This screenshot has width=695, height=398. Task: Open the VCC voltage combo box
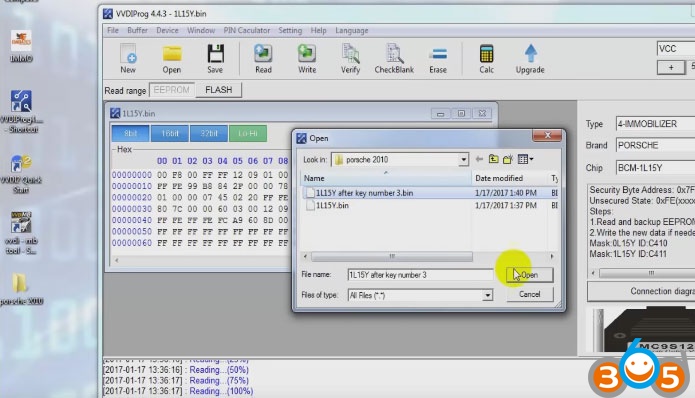[x=675, y=48]
